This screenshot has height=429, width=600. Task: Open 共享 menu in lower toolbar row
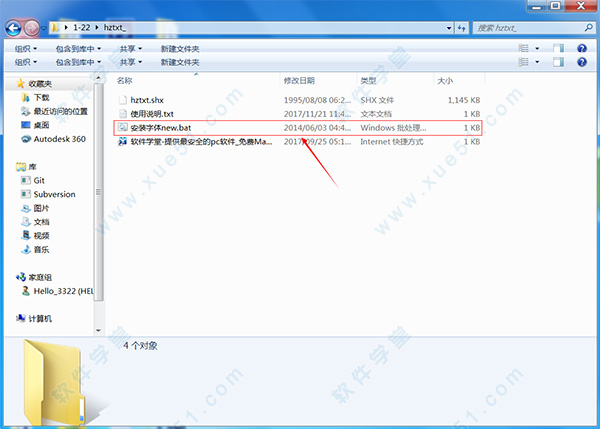130,62
